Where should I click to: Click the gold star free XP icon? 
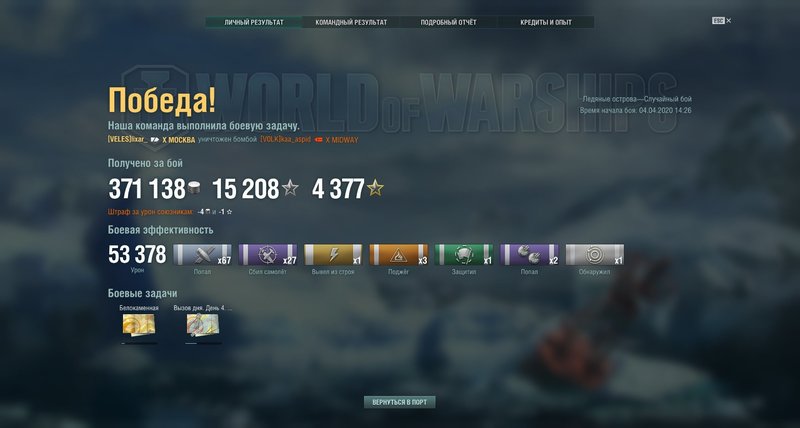click(375, 188)
